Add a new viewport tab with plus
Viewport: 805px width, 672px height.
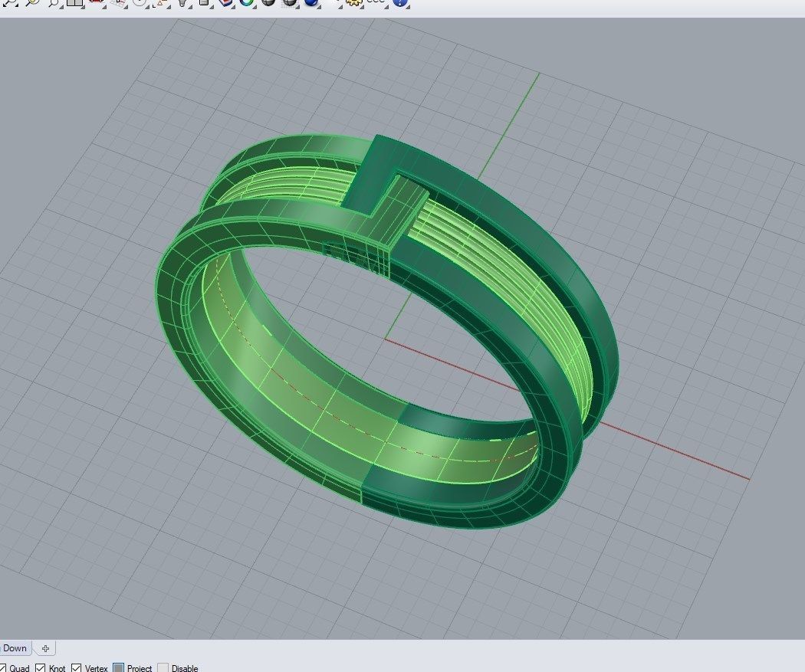tap(45, 648)
